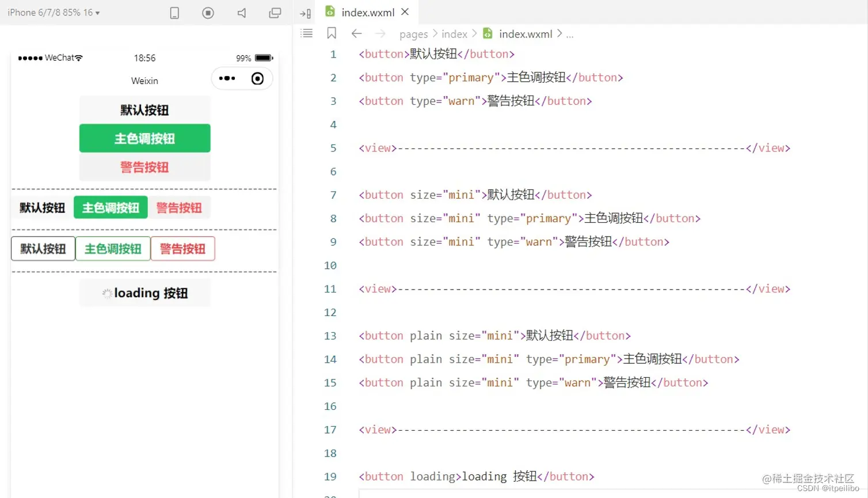The width and height of the screenshot is (868, 498).
Task: Tap the plain outlined 默认按钮
Action: click(x=43, y=249)
